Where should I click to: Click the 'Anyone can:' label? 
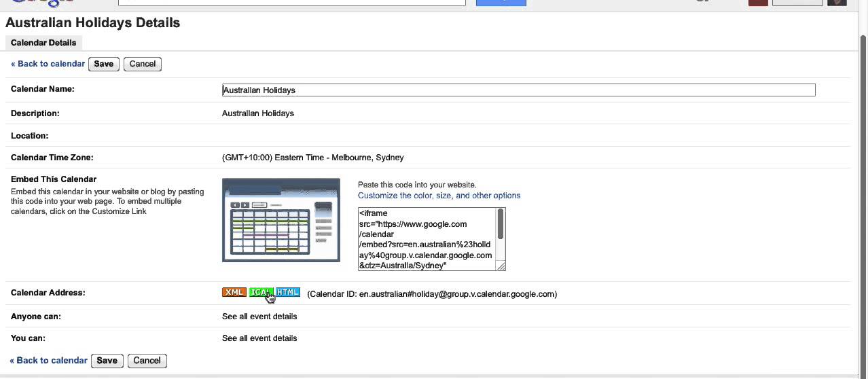[x=36, y=317]
